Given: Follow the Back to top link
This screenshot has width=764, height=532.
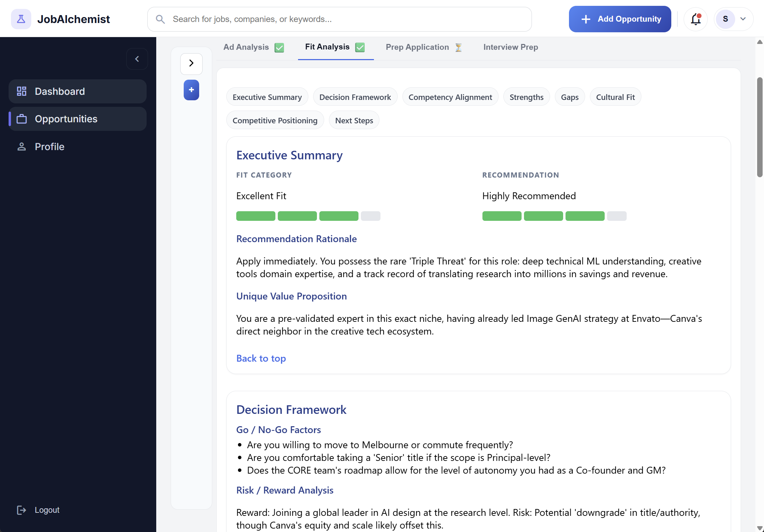Looking at the screenshot, I should click(x=261, y=358).
